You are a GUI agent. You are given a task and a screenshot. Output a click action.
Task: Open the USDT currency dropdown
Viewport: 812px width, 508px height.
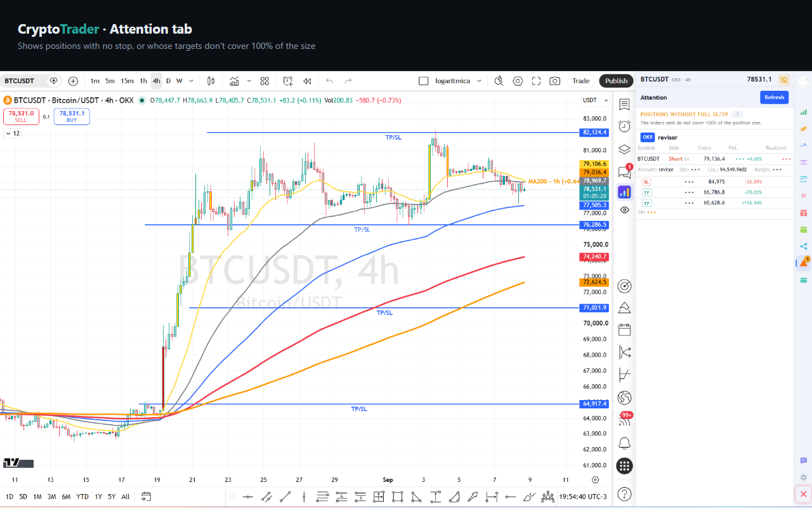point(596,100)
